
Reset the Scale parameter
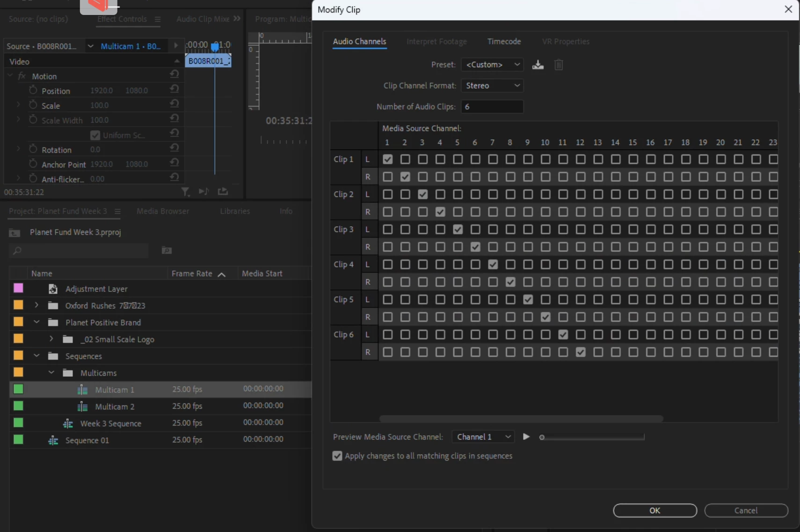pyautogui.click(x=175, y=103)
